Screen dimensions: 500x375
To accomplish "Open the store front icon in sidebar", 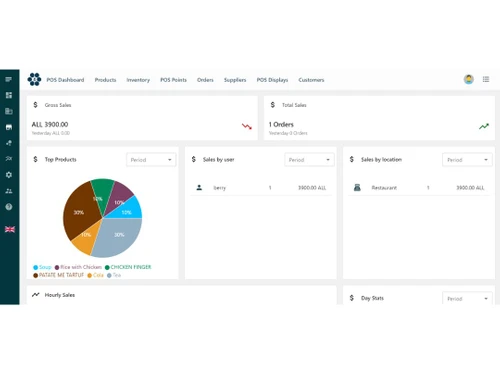I will coord(9,127).
